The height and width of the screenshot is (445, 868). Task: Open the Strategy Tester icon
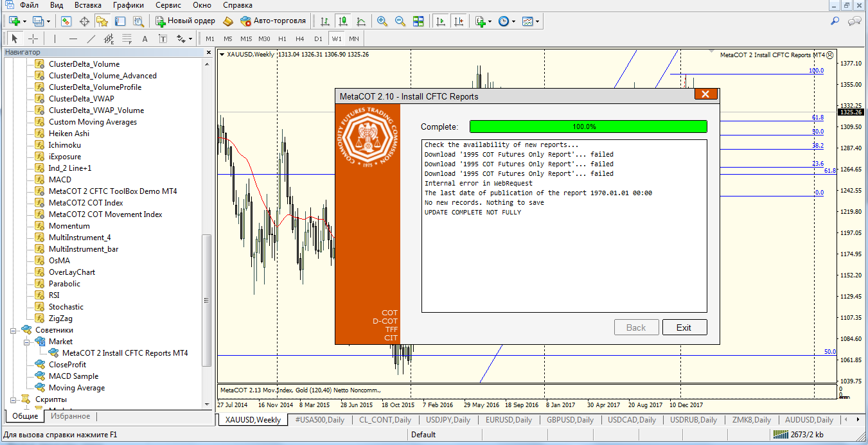[x=137, y=21]
